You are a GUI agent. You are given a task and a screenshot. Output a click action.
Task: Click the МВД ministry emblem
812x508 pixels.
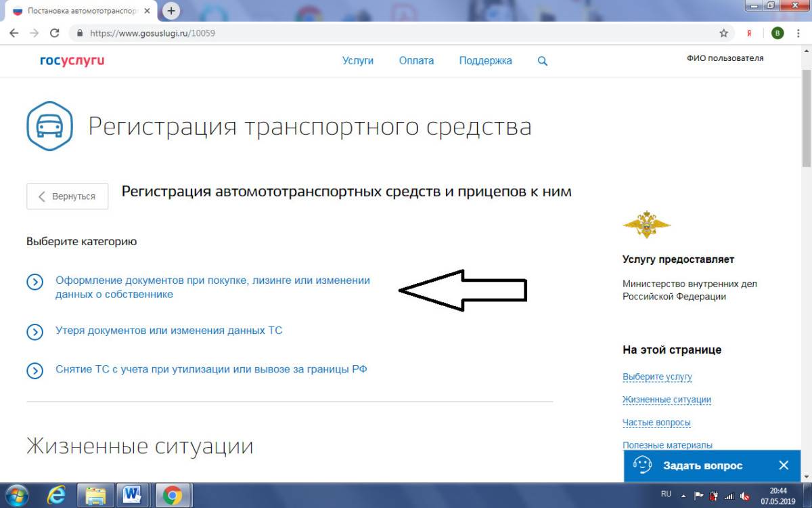(x=646, y=226)
